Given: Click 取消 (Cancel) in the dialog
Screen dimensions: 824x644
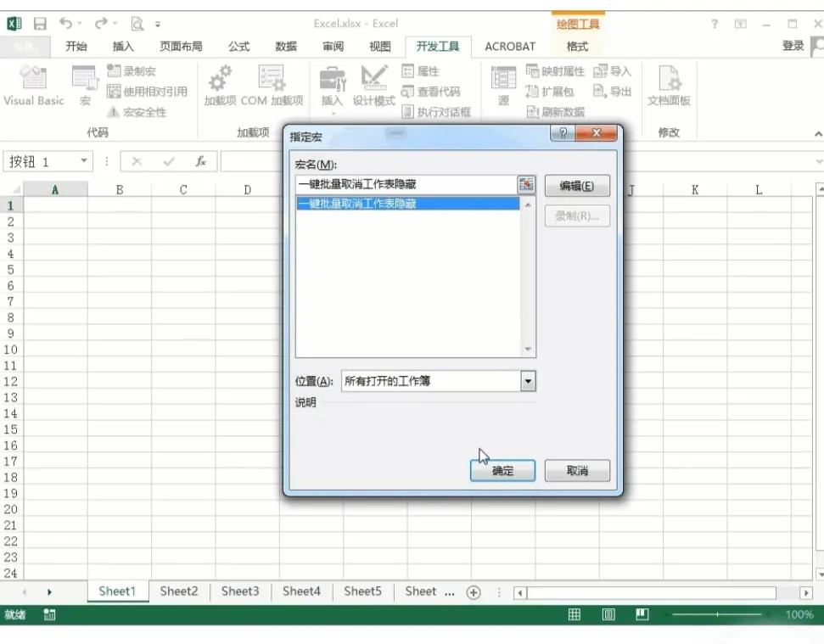Looking at the screenshot, I should [577, 471].
